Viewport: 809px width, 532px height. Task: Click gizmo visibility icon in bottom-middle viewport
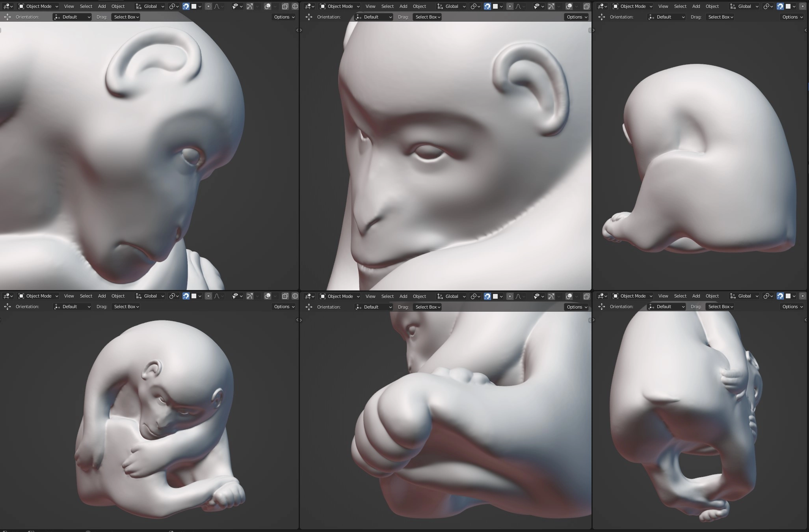click(551, 296)
